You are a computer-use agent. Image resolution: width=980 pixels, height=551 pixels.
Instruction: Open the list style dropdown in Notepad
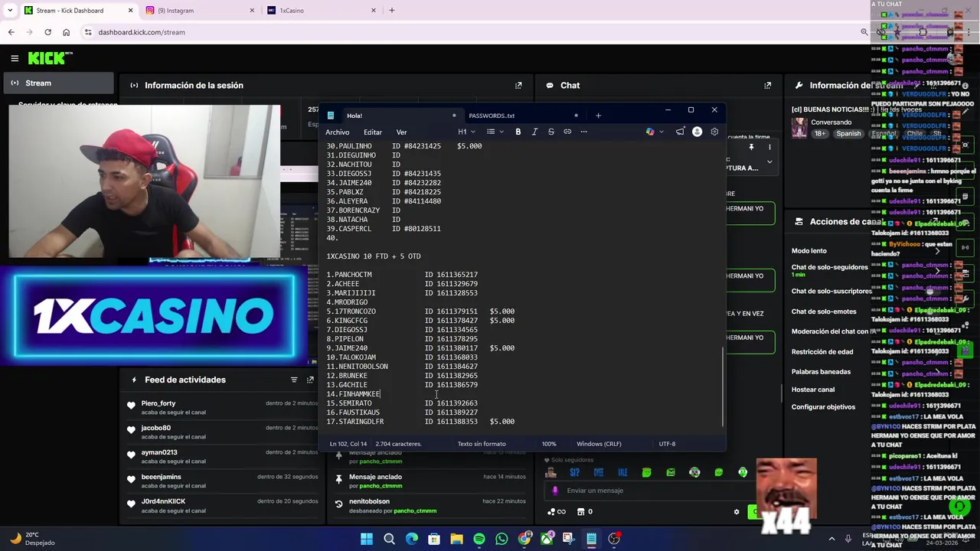click(495, 132)
